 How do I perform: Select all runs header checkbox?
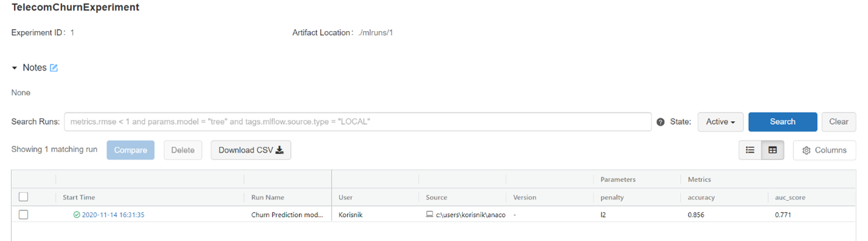(x=23, y=197)
